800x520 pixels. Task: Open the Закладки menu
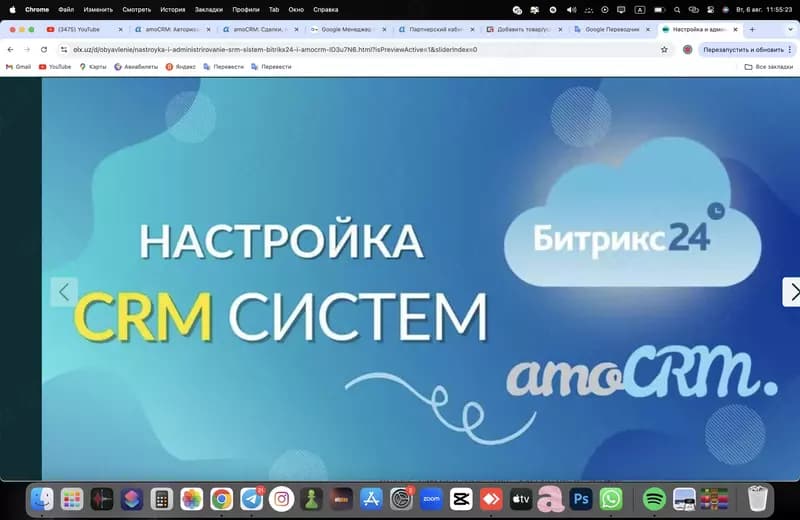point(209,10)
